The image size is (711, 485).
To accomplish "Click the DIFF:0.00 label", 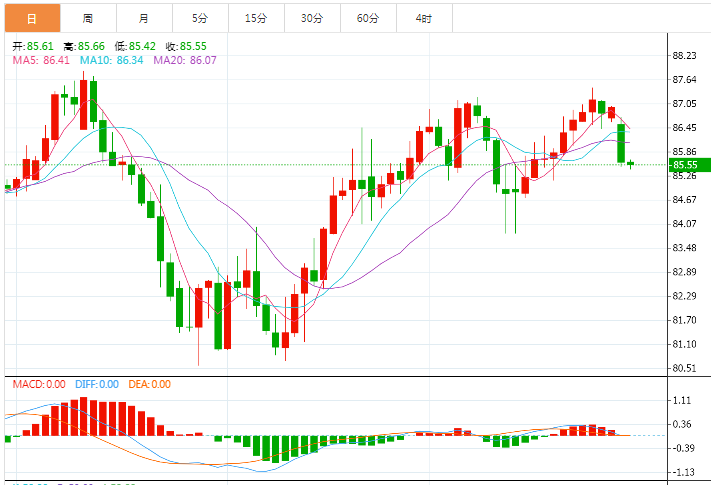I will [97, 384].
